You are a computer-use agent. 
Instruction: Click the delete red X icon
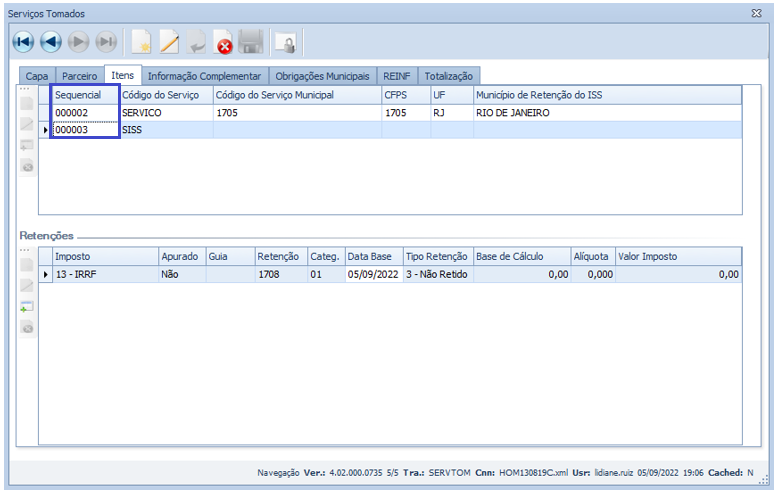[224, 43]
